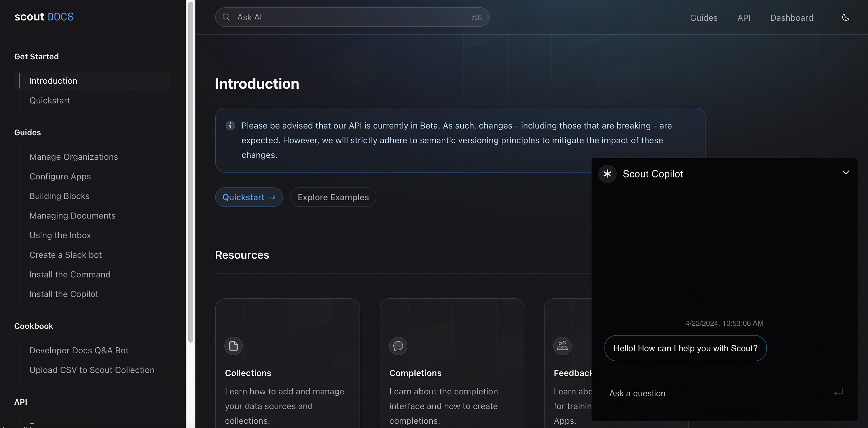The width and height of the screenshot is (868, 428).
Task: Click the Quickstart arrow button
Action: tap(249, 197)
